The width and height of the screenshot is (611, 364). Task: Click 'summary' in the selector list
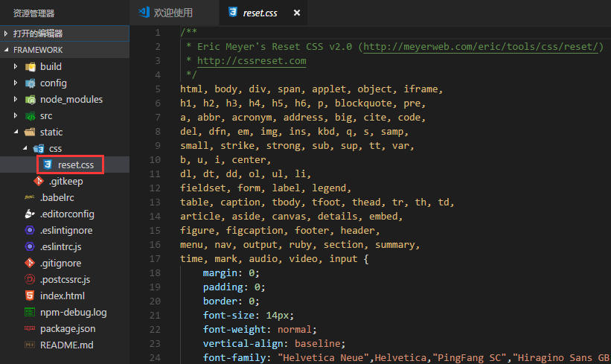pyautogui.click(x=394, y=245)
